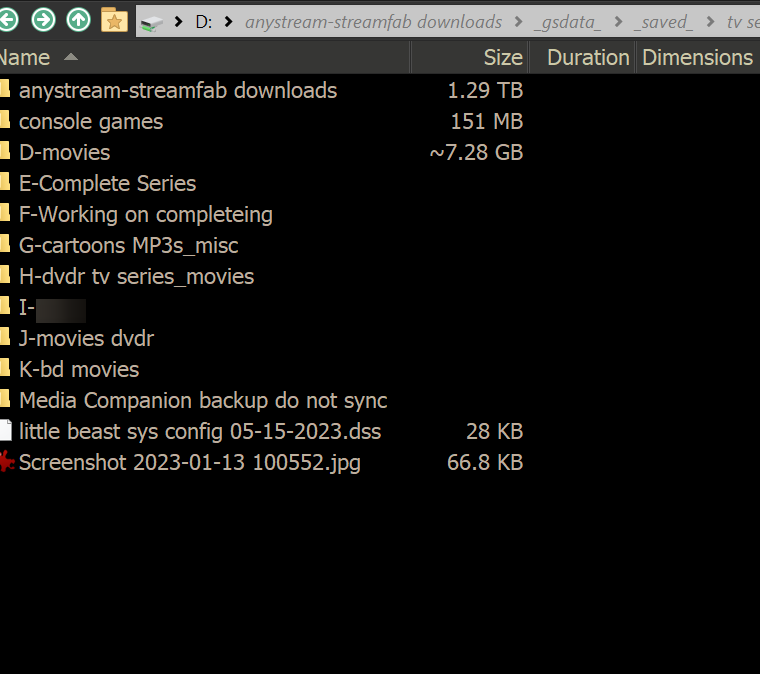
Task: Sort by the Duration column header
Action: coord(582,58)
